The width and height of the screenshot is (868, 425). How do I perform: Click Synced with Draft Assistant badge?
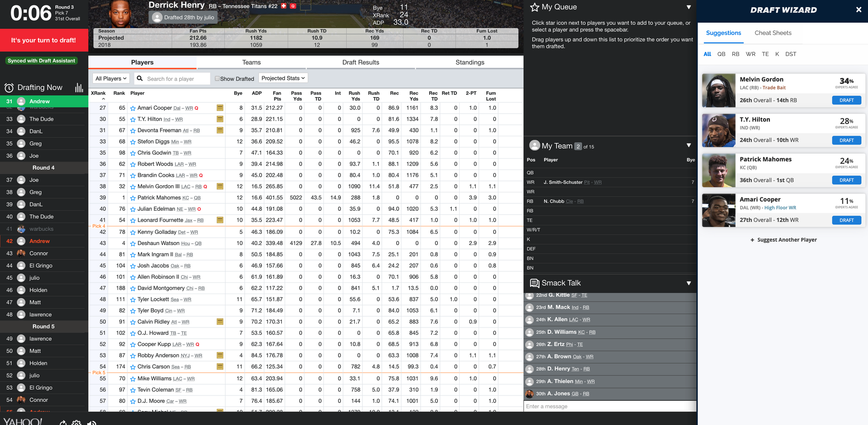coord(42,61)
